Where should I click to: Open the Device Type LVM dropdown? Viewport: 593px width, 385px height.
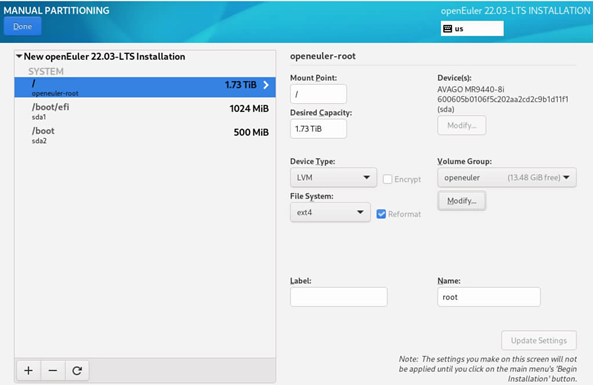click(333, 177)
